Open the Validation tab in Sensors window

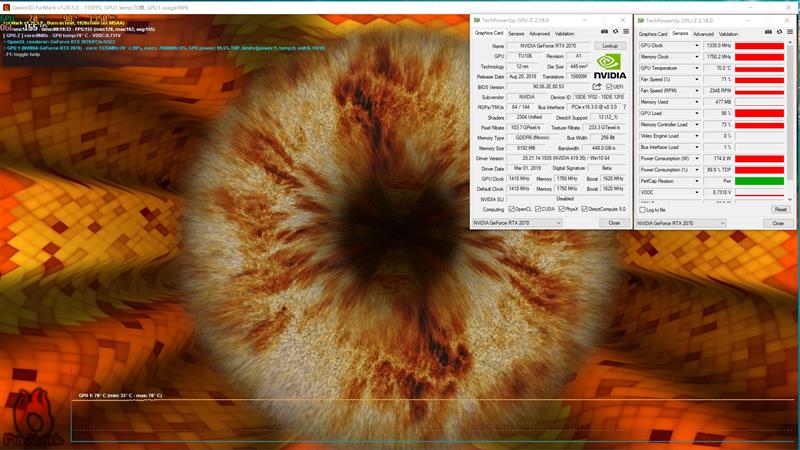tap(729, 34)
